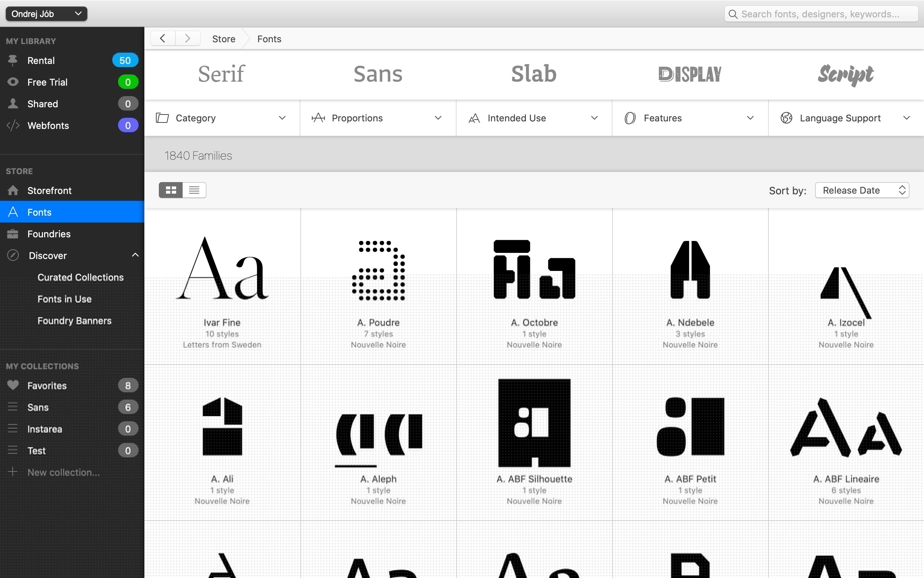924x578 pixels.
Task: Open the Release Date sort dropdown
Action: tap(862, 190)
